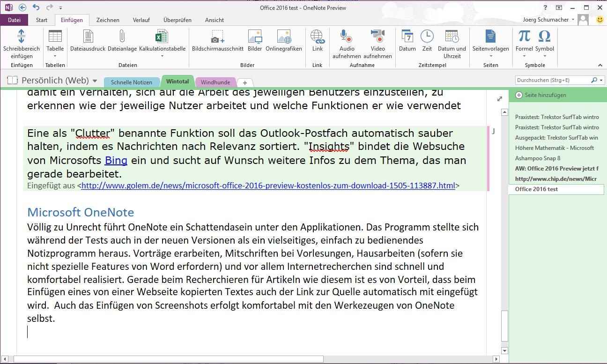Screen dimensions: 607x364
Task: Click the user account picture
Action: click(x=583, y=20)
